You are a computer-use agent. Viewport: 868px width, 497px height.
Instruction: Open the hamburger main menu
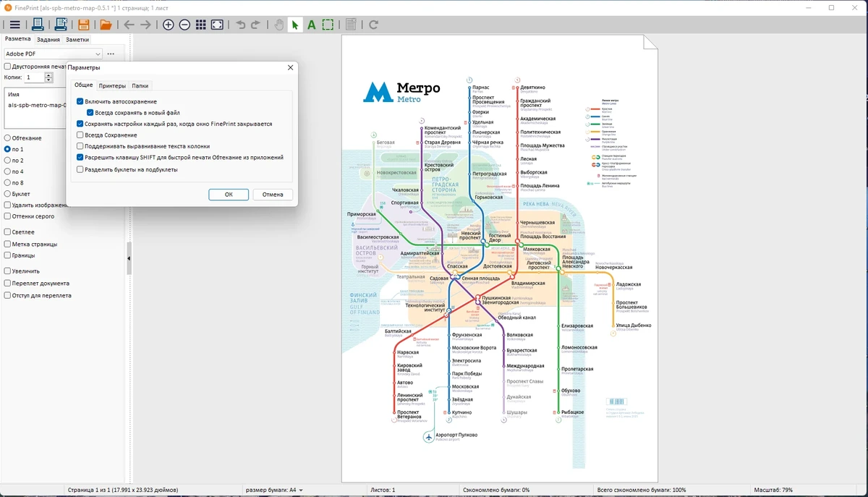(x=14, y=25)
